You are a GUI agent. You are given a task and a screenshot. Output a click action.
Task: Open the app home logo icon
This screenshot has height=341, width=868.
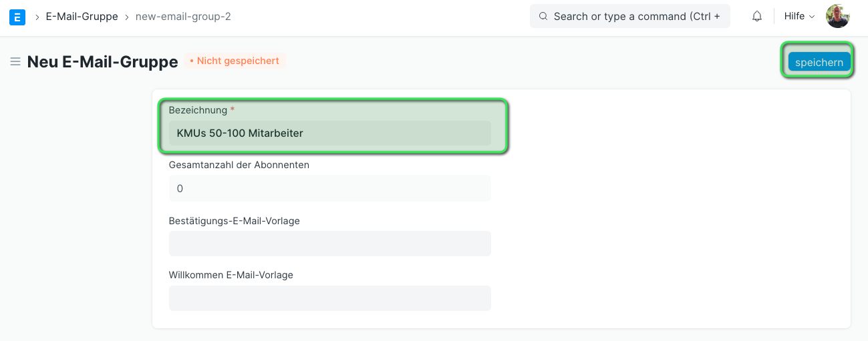coord(17,17)
